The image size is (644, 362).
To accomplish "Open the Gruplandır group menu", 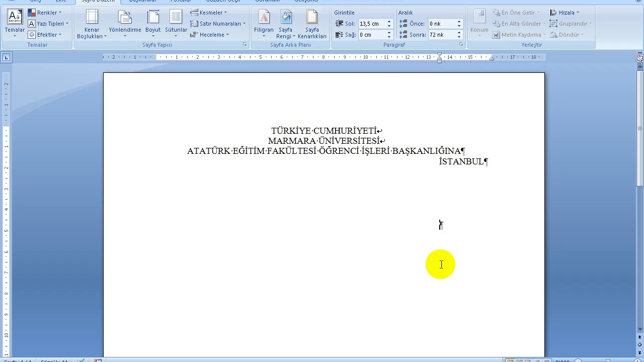I will [x=571, y=24].
